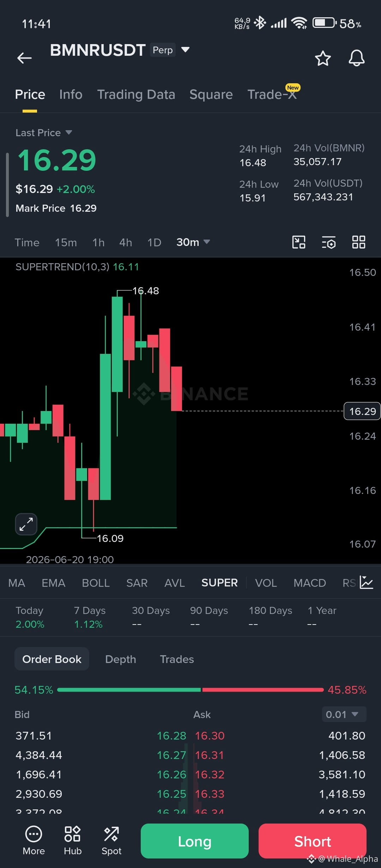This screenshot has width=381, height=868.
Task: Tap the 16.48 high marker on chart
Action: pos(145,291)
